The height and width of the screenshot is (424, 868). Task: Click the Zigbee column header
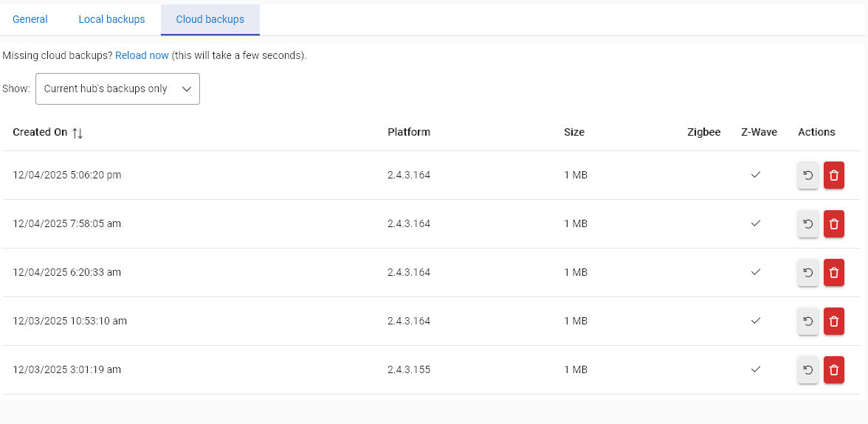pyautogui.click(x=703, y=132)
